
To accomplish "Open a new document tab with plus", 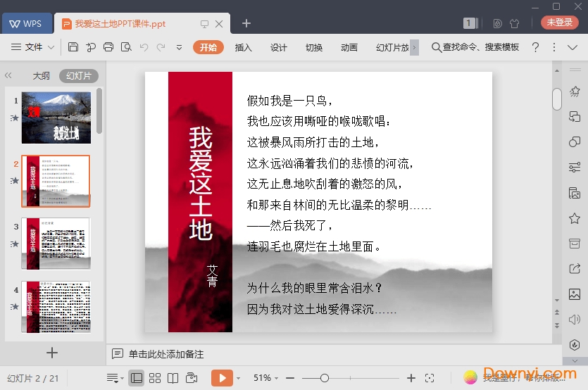I will coord(246,23).
